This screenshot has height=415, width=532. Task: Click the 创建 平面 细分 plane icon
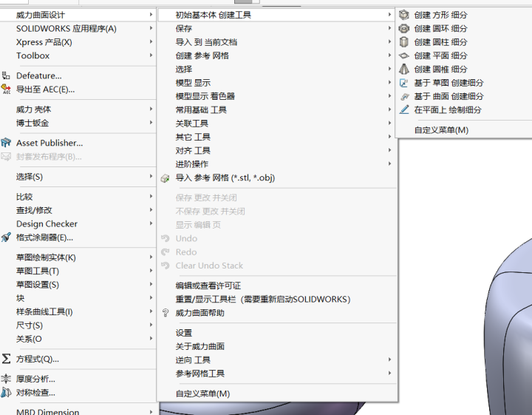[403, 55]
